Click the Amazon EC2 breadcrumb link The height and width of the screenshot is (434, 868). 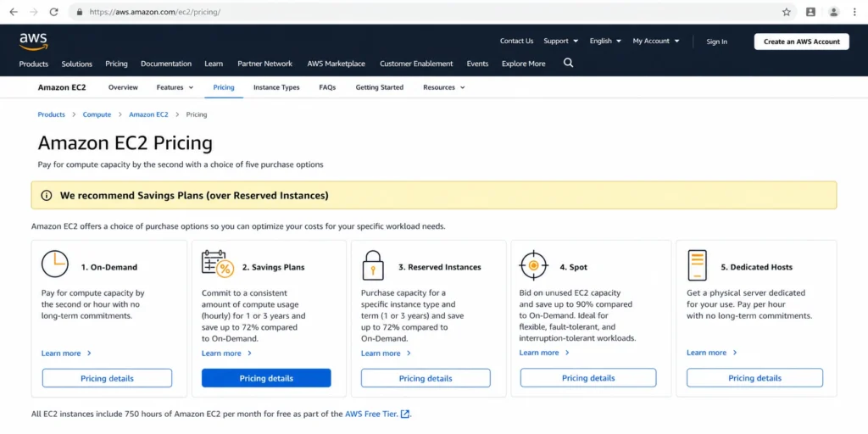coord(148,114)
